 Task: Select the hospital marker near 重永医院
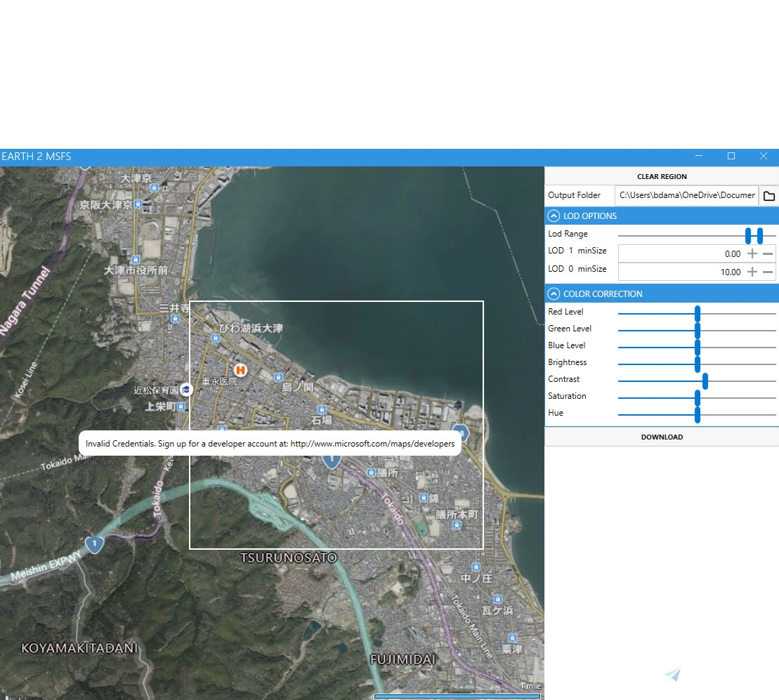pos(240,371)
